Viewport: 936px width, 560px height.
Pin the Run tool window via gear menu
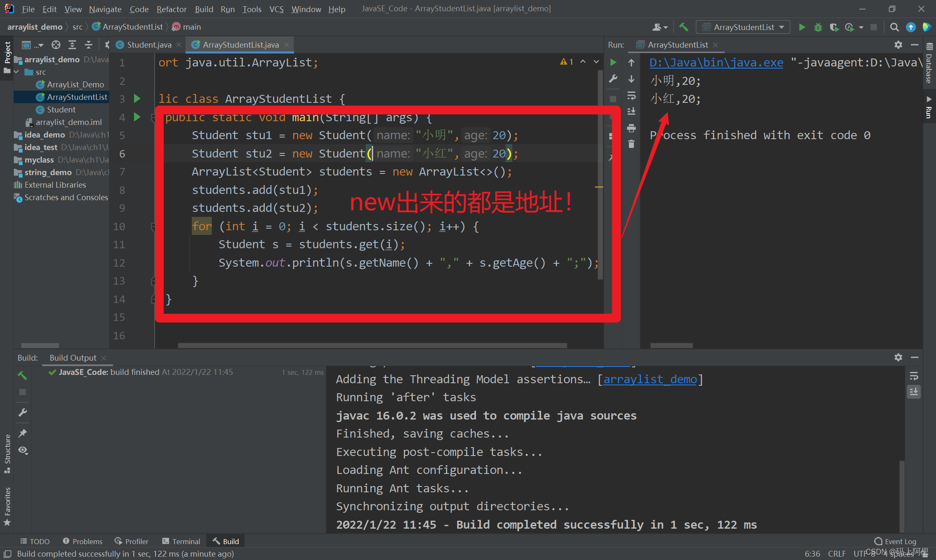pos(898,45)
